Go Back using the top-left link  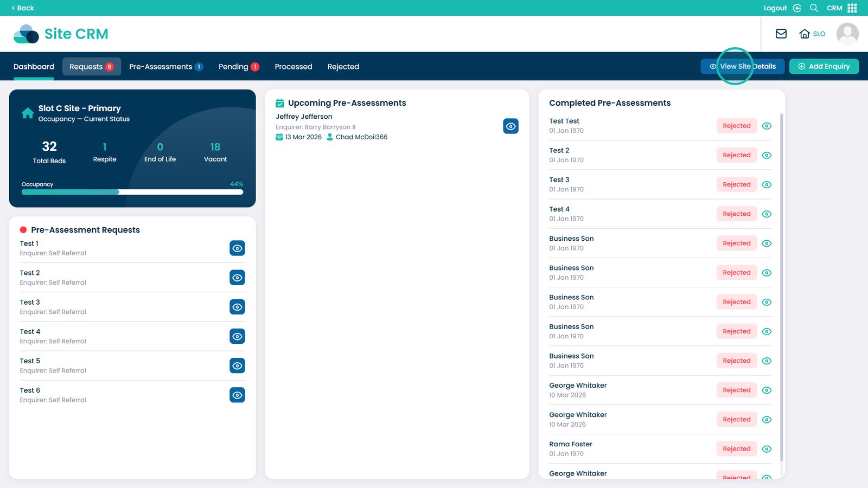(x=23, y=8)
